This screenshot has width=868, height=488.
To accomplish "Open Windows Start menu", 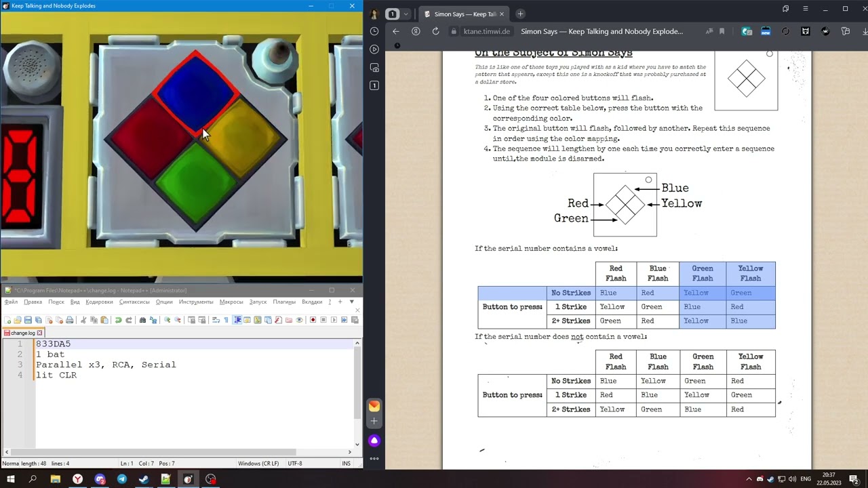I will [x=11, y=479].
